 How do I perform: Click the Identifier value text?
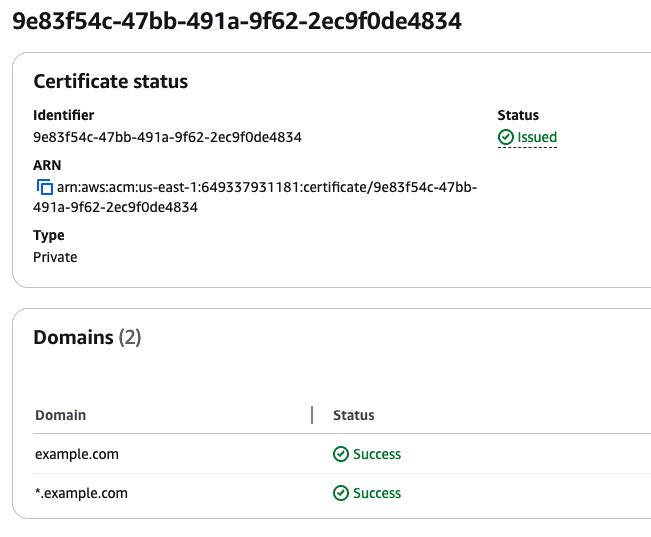[x=167, y=137]
